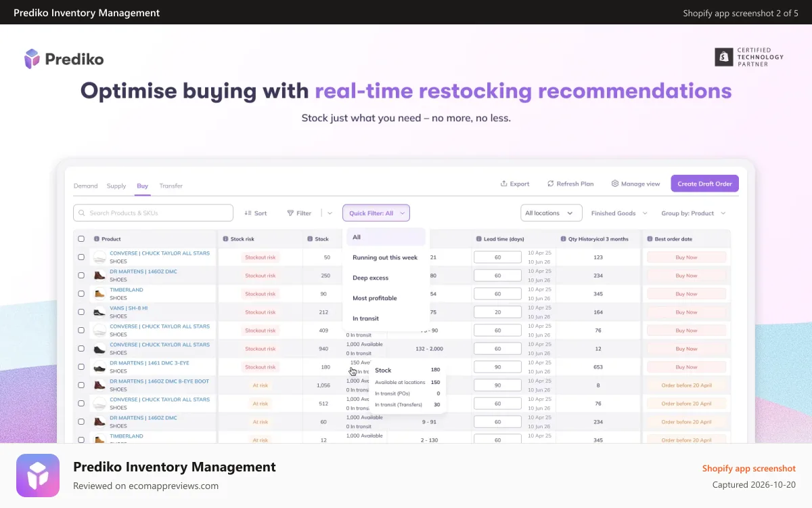The image size is (812, 508).
Task: Click the info icon beside Best order date
Action: pos(650,239)
